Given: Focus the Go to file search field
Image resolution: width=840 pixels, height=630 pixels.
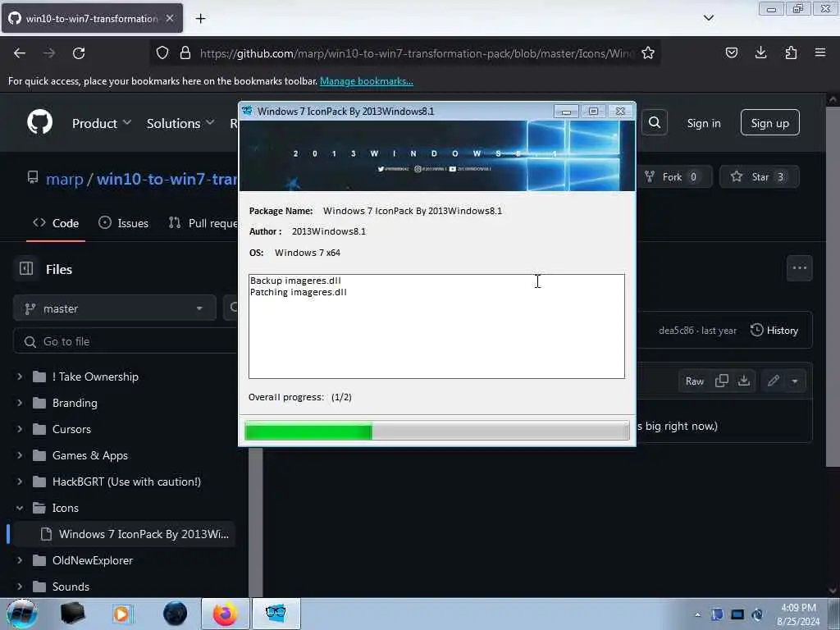Looking at the screenshot, I should 126,341.
